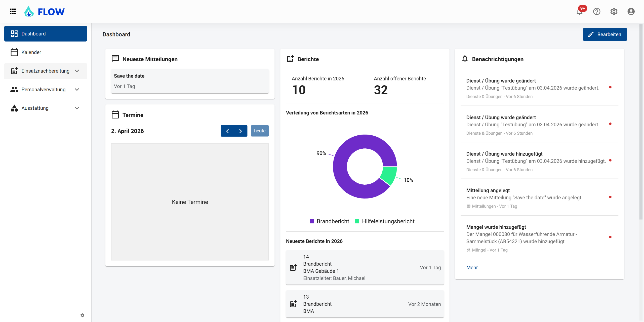Click the Mehr link under notifications
The height and width of the screenshot is (322, 644).
472,267
